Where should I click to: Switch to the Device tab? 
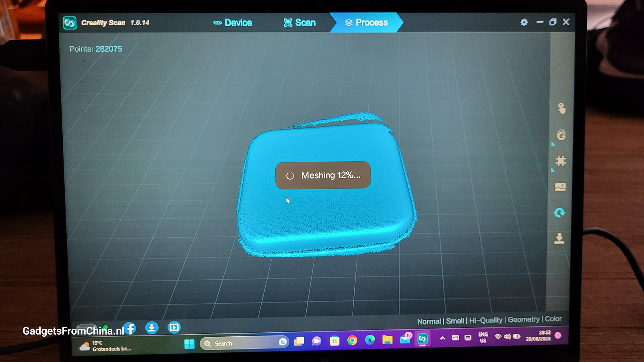(x=233, y=23)
